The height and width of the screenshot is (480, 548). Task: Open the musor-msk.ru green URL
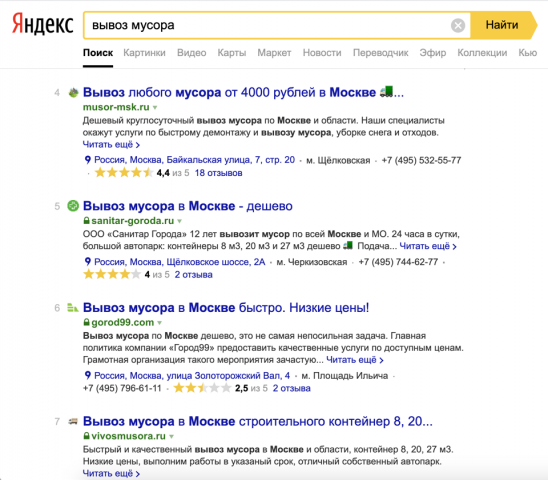pos(116,107)
